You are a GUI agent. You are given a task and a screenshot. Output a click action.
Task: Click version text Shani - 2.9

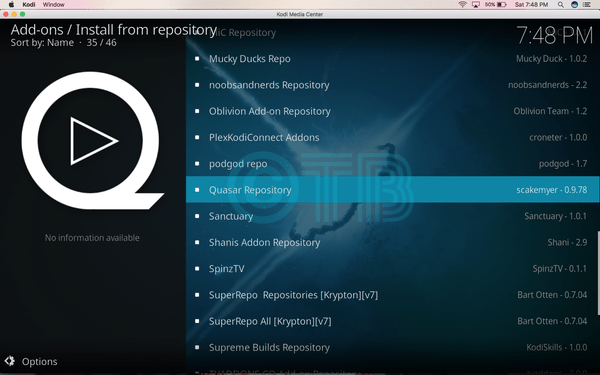tap(567, 242)
